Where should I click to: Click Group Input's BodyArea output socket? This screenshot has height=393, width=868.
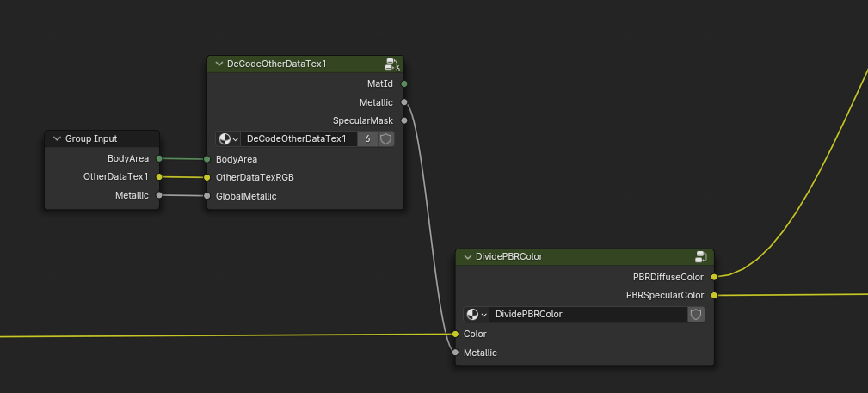[159, 158]
